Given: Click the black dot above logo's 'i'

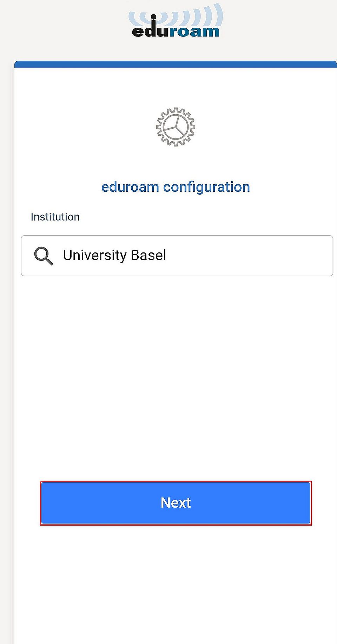Looking at the screenshot, I should (153, 16).
